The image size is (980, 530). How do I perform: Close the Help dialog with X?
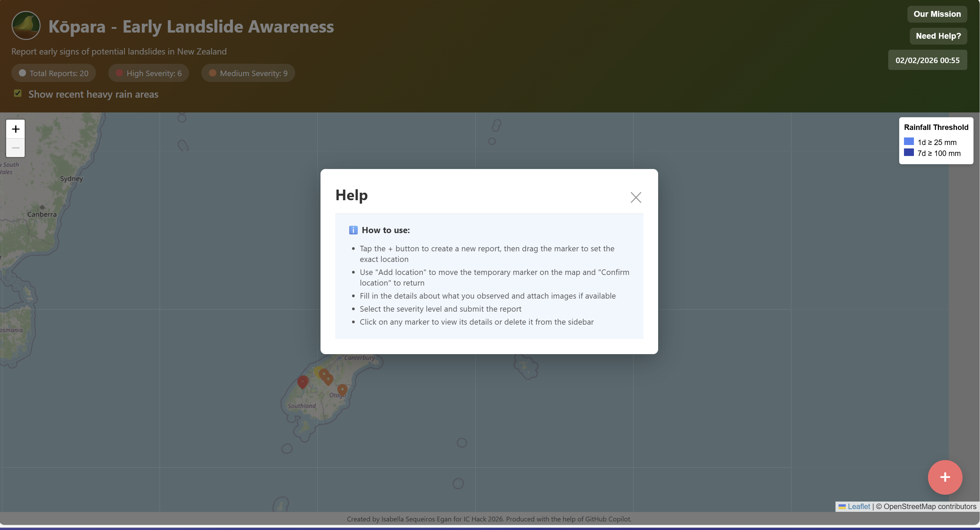(x=636, y=197)
